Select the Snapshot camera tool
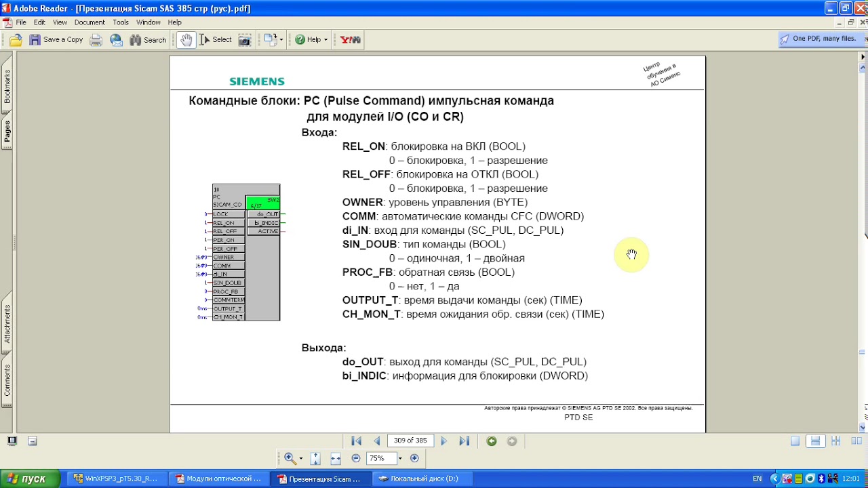The width and height of the screenshot is (868, 488). point(245,40)
